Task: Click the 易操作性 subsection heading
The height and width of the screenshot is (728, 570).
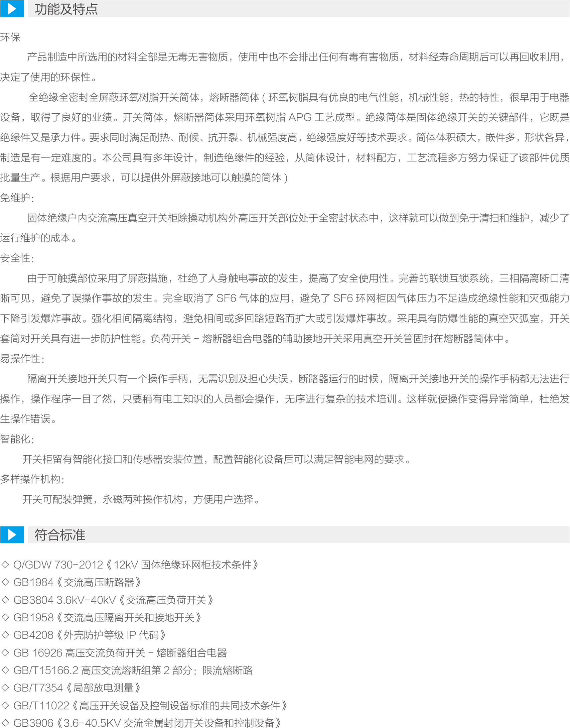Action: coord(22,359)
